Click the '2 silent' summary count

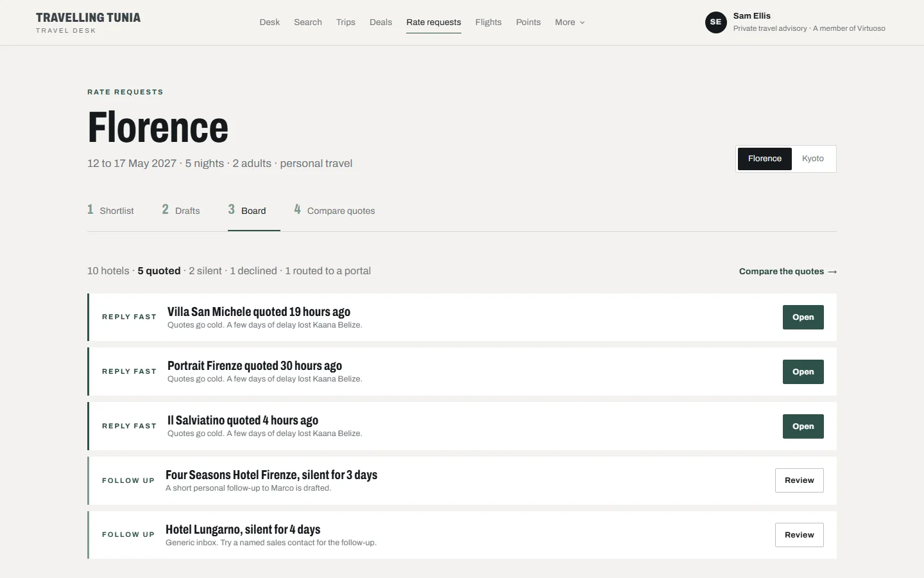coord(205,271)
